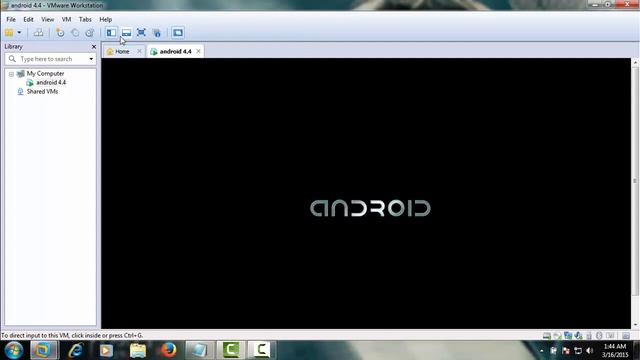Collapse the My Computer tree node

pyautogui.click(x=11, y=74)
